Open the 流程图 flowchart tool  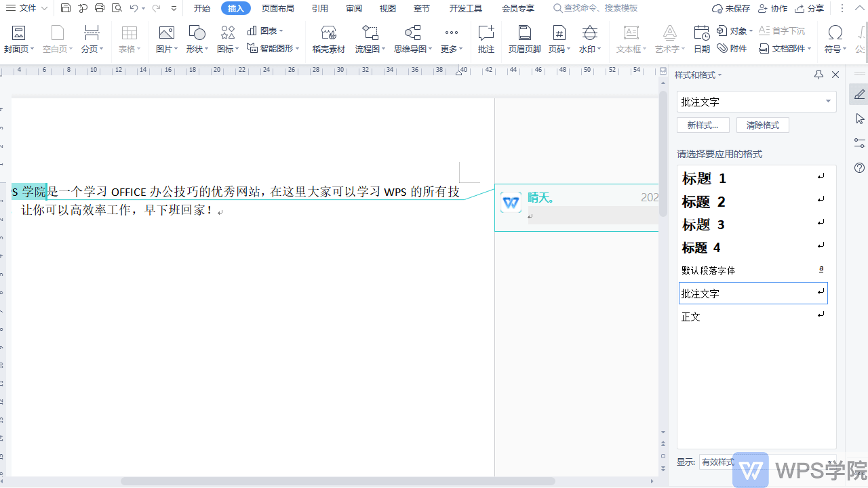(x=370, y=39)
